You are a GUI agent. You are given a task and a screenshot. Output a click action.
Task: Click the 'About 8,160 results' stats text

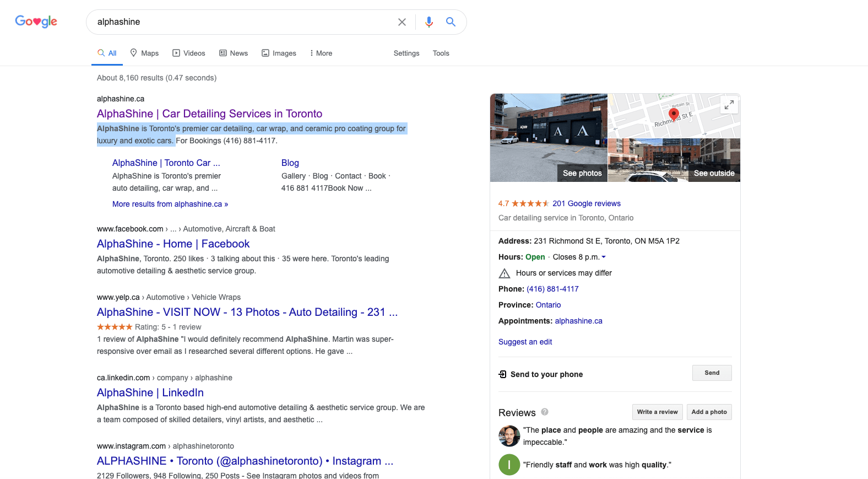click(157, 78)
